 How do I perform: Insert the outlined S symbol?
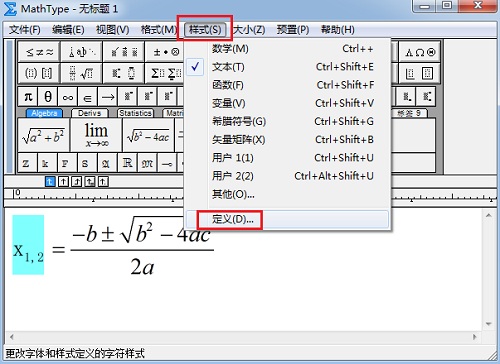point(87,163)
